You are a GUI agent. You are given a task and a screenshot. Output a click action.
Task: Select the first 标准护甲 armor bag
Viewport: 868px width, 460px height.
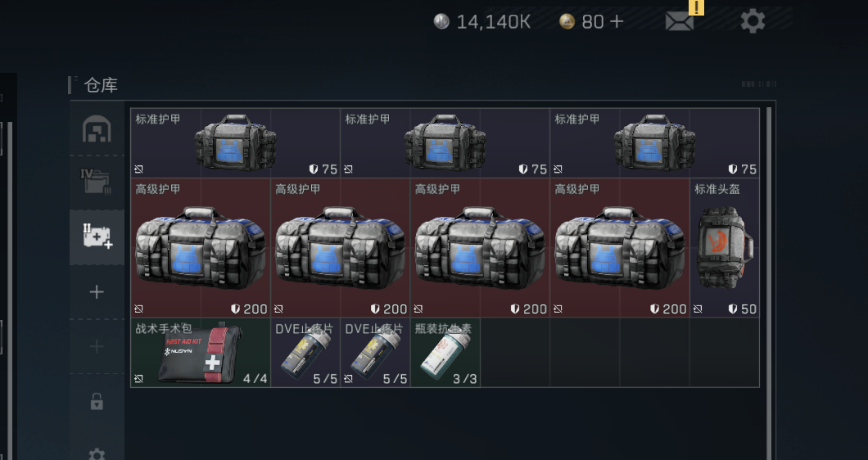coord(235,142)
